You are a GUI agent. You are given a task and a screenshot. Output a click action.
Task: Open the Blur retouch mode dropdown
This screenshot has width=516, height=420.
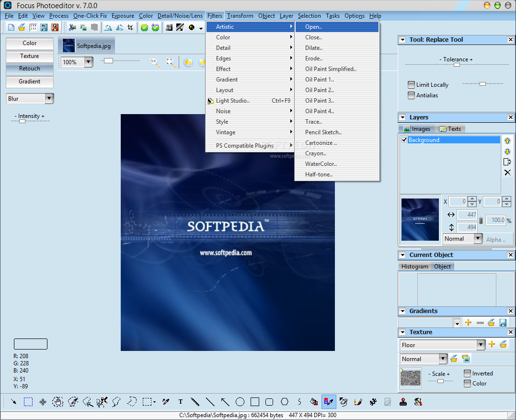point(49,98)
